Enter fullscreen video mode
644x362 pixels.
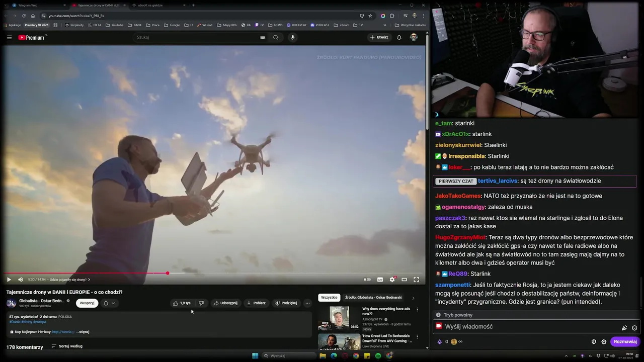[416, 280]
